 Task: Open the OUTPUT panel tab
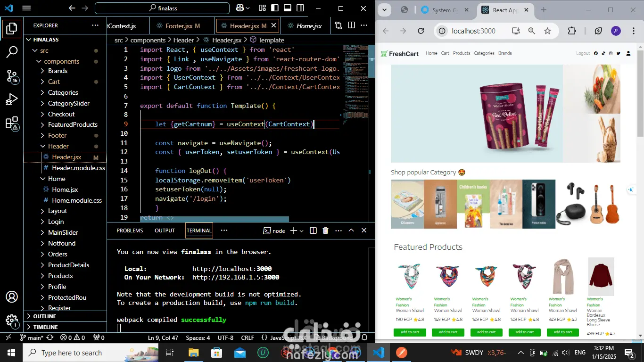pos(165,230)
